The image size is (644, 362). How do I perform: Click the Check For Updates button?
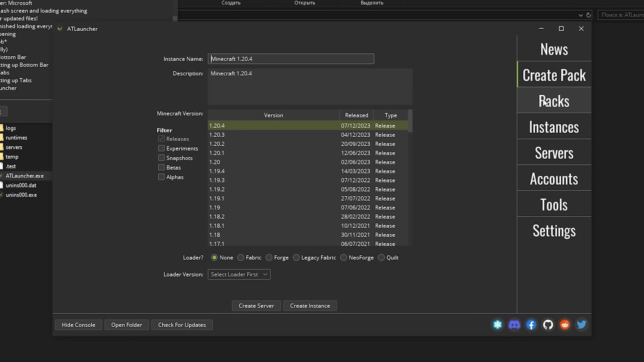point(182,325)
